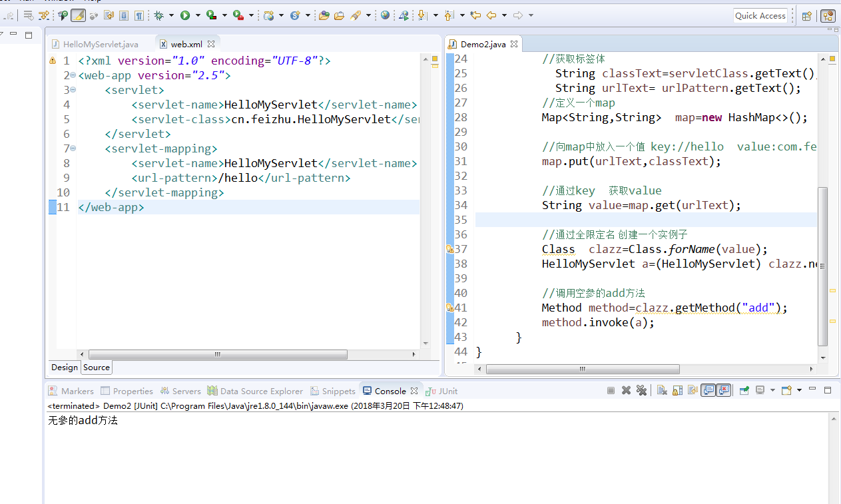
Task: Click the Open Perspective icon
Action: click(806, 16)
